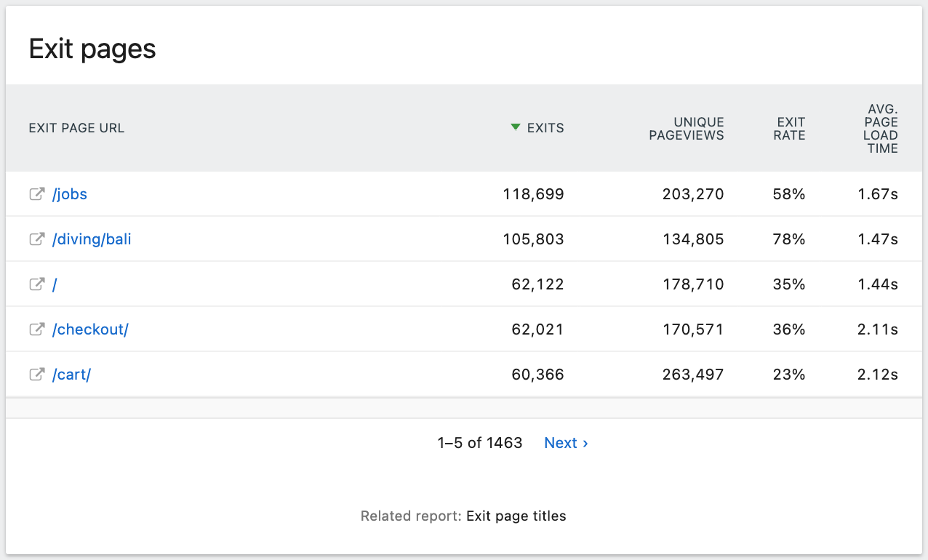928x560 pixels.
Task: Click the homepage slash link
Action: pyautogui.click(x=55, y=284)
